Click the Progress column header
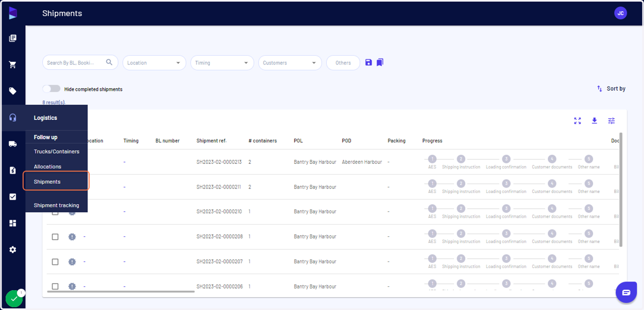644x310 pixels. tap(432, 141)
